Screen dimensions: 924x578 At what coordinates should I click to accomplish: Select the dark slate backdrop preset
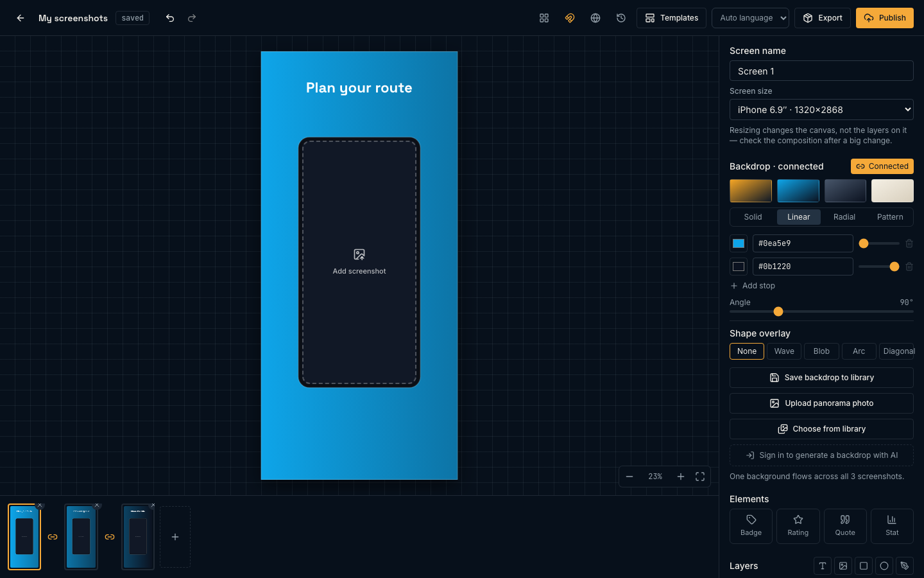point(845,191)
